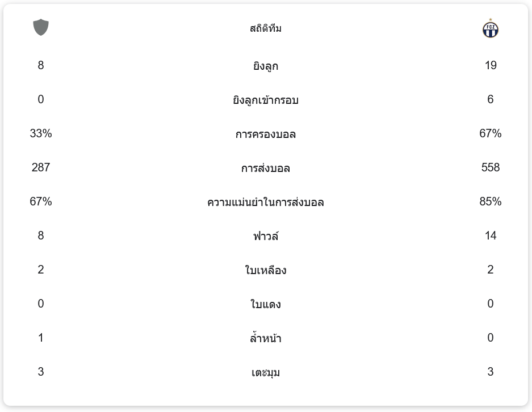
Task: Click the gray shield team icon
Action: pyautogui.click(x=41, y=27)
